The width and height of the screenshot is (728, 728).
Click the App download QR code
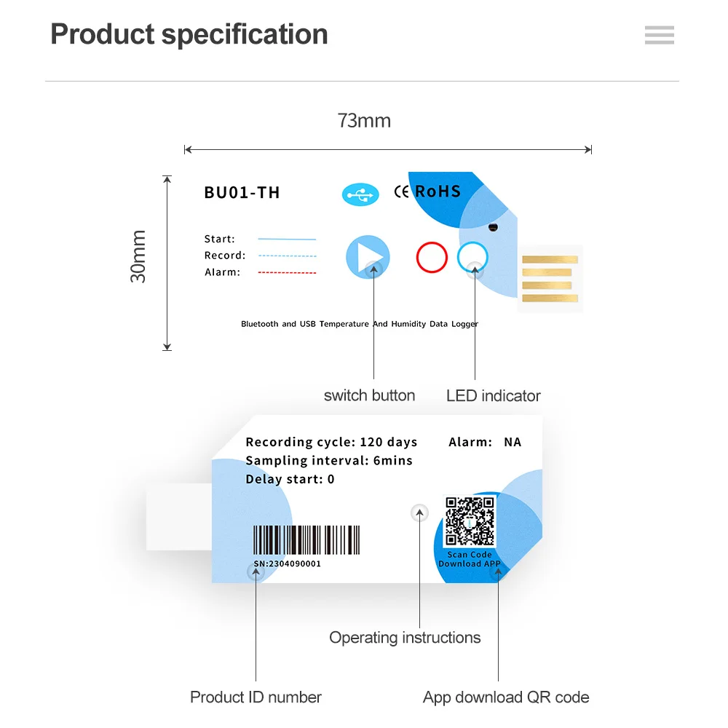pos(470,521)
